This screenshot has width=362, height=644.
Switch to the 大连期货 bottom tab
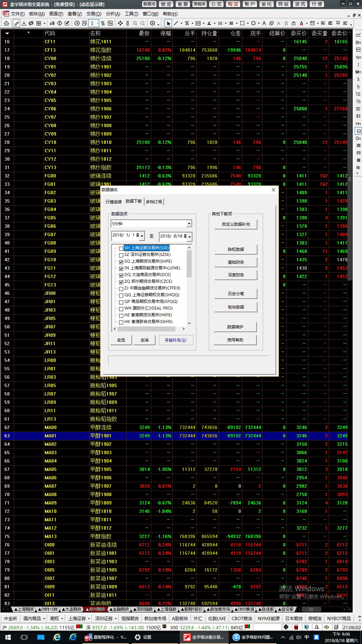71,609
